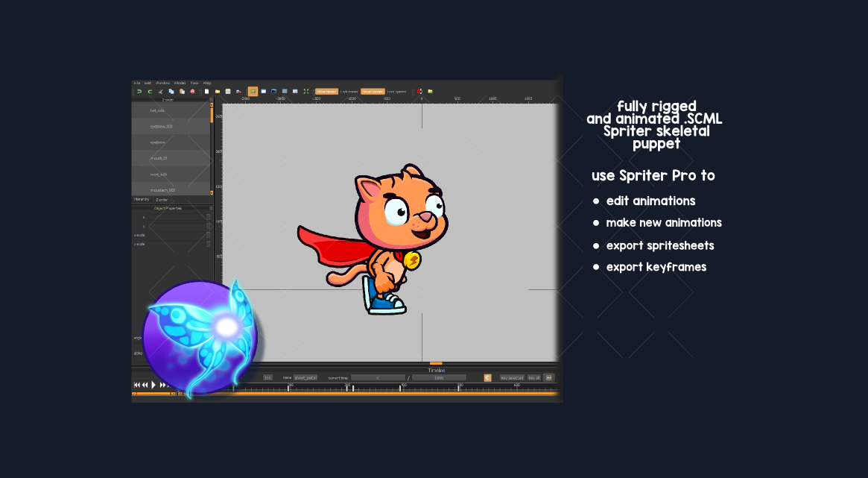This screenshot has height=478, width=868.
Task: Toggle the Show bones button
Action: click(x=326, y=92)
